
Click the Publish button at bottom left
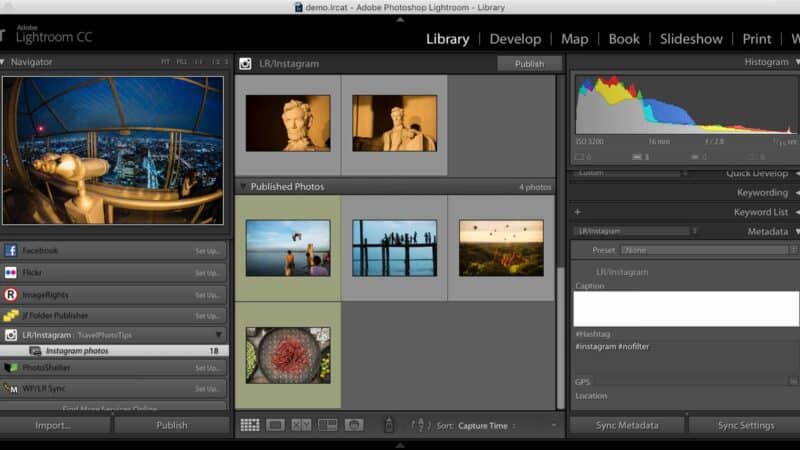click(x=172, y=425)
